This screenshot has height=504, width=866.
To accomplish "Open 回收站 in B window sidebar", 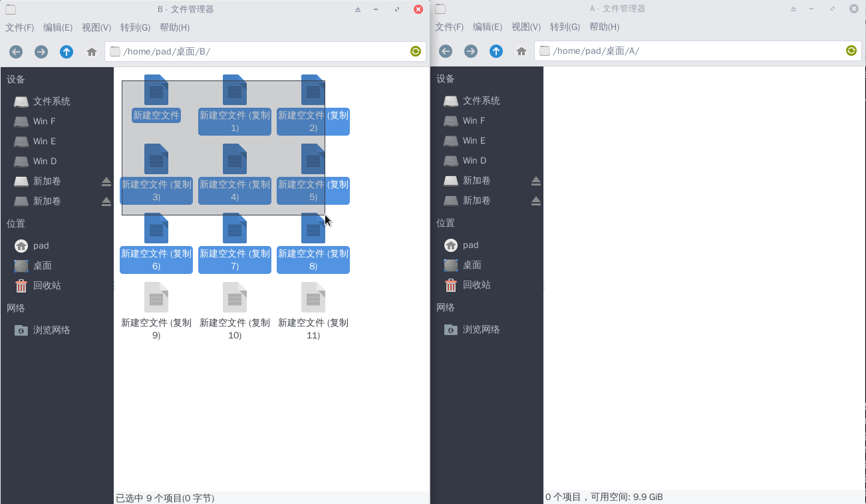I will coord(47,285).
